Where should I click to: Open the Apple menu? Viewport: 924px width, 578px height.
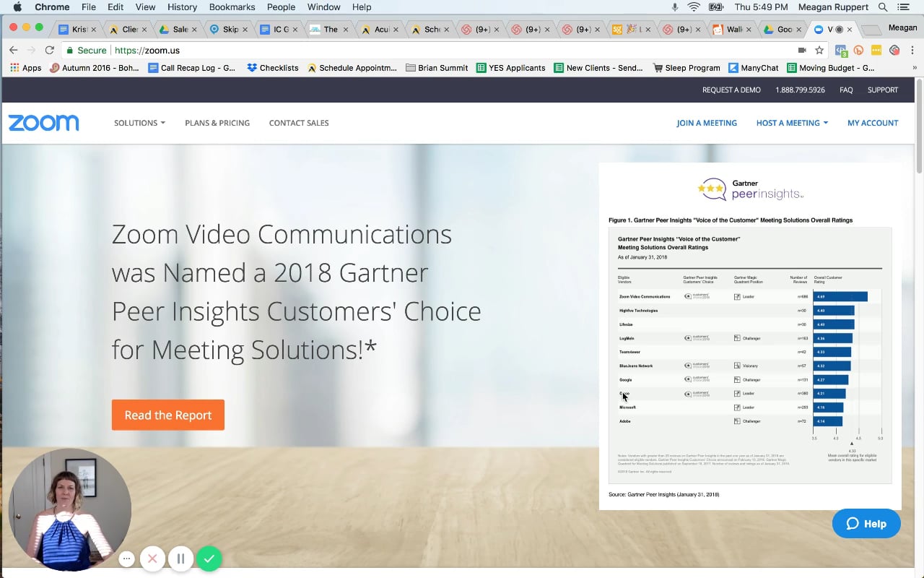[x=17, y=7]
